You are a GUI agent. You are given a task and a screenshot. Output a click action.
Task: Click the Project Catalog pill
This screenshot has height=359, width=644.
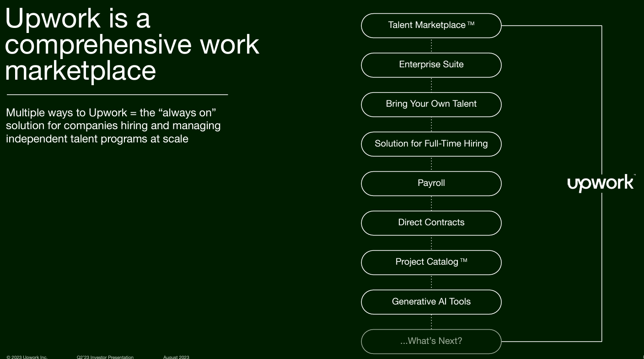click(431, 262)
